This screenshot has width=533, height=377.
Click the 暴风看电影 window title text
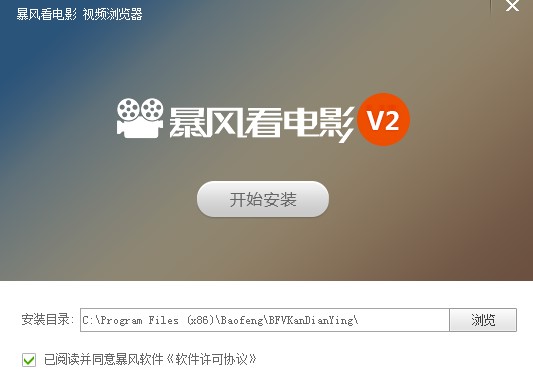click(x=47, y=14)
